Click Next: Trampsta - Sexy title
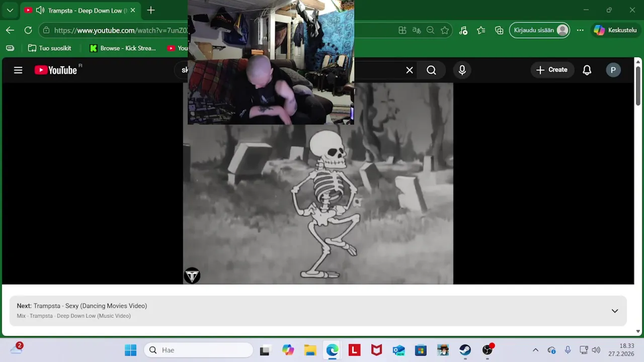Viewport: 644px width, 362px height. pos(82,306)
